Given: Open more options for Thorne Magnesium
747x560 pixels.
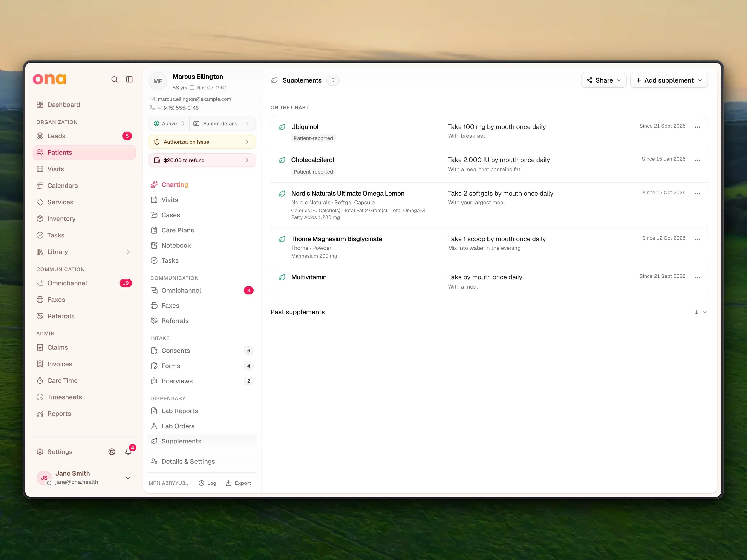Looking at the screenshot, I should click(x=697, y=239).
